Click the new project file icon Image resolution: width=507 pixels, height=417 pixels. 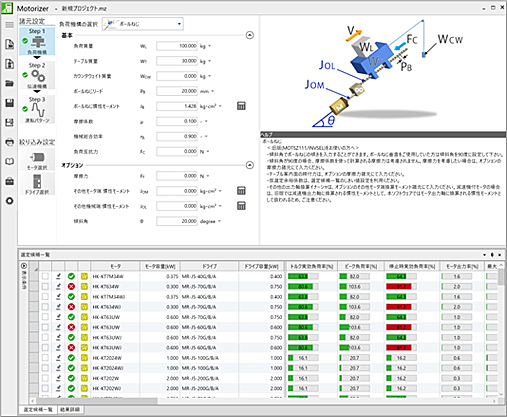pos(9,44)
